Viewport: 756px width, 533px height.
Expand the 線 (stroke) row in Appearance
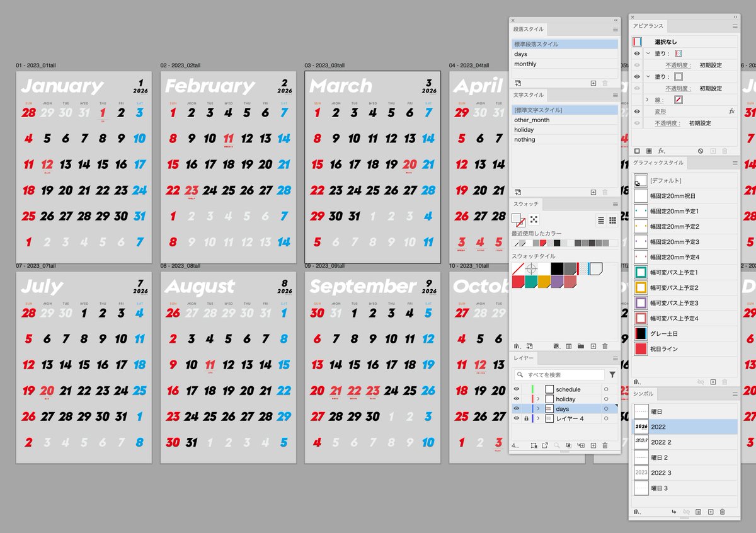(x=648, y=100)
